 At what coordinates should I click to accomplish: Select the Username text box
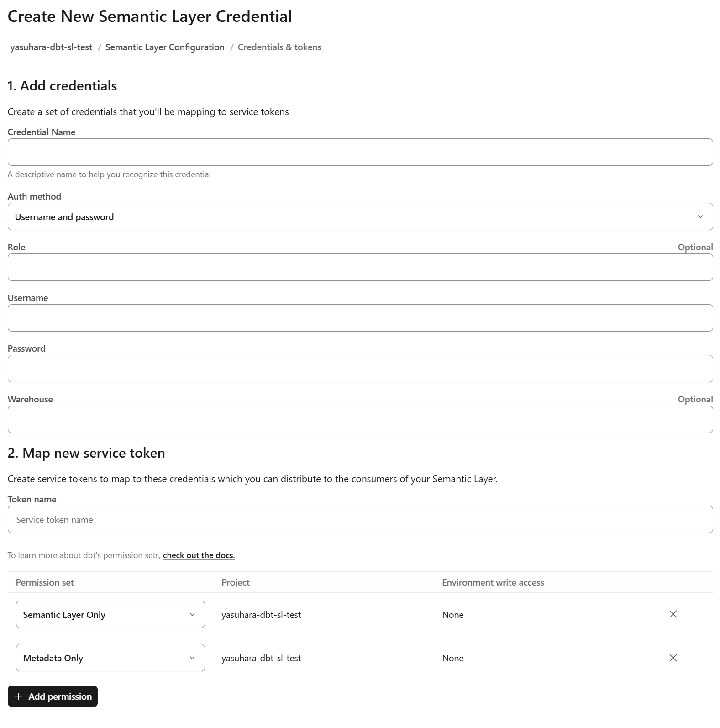[x=360, y=318]
